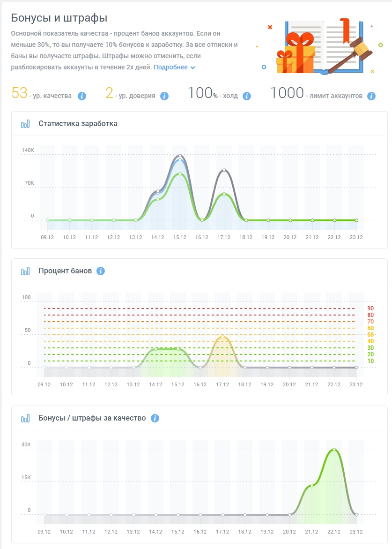Click the 22.12 peak on bonuses chart
This screenshot has width=392, height=549.
click(x=334, y=450)
